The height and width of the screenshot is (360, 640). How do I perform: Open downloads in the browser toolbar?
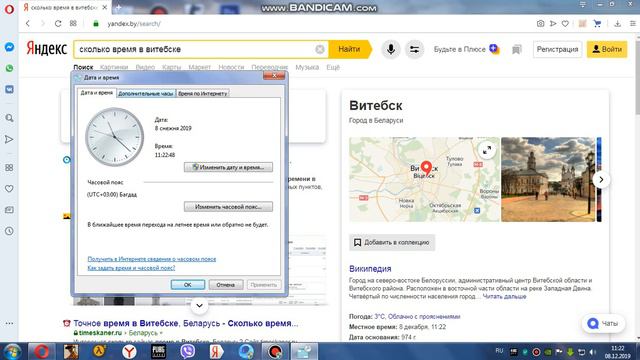point(618,24)
